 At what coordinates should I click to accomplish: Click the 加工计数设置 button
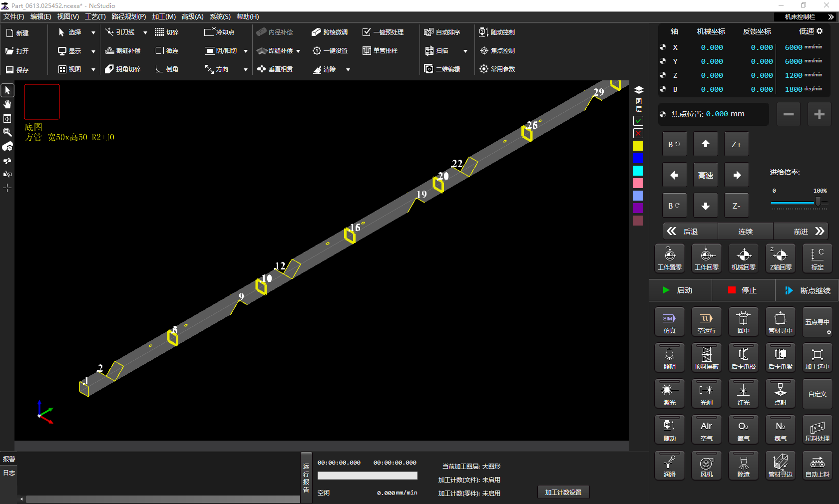point(563,493)
